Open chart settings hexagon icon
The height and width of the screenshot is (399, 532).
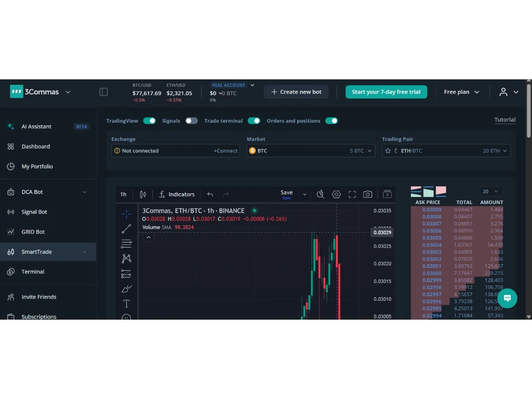336,194
